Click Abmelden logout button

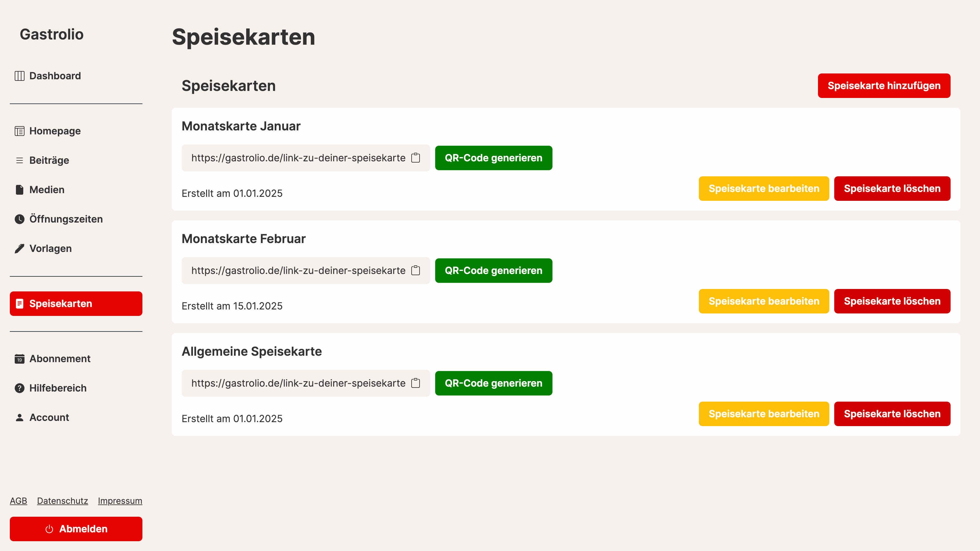click(76, 529)
